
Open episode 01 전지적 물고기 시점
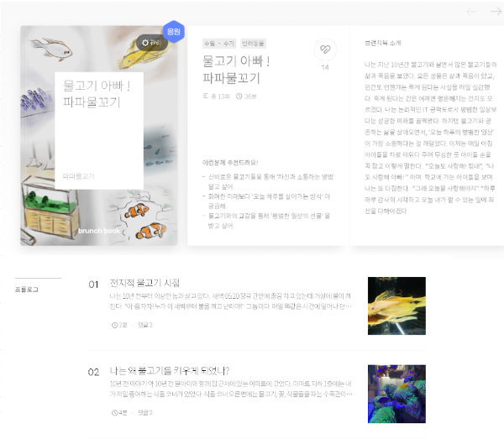click(x=144, y=283)
